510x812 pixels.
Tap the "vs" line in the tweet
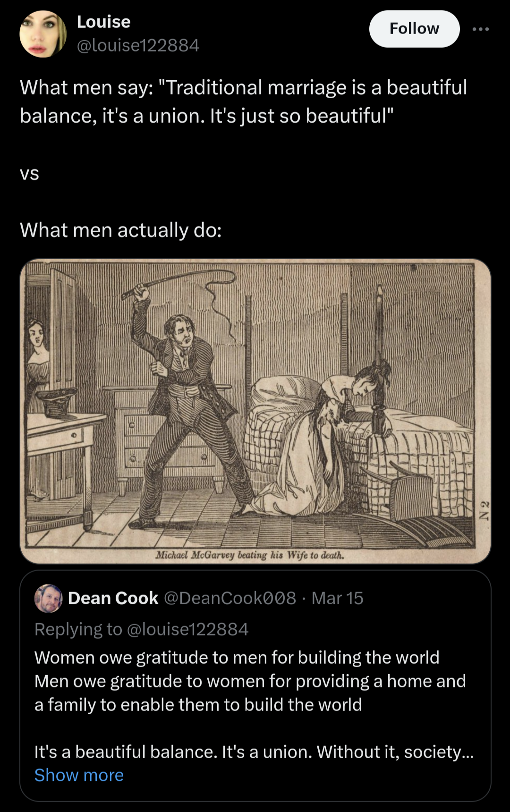pyautogui.click(x=29, y=174)
